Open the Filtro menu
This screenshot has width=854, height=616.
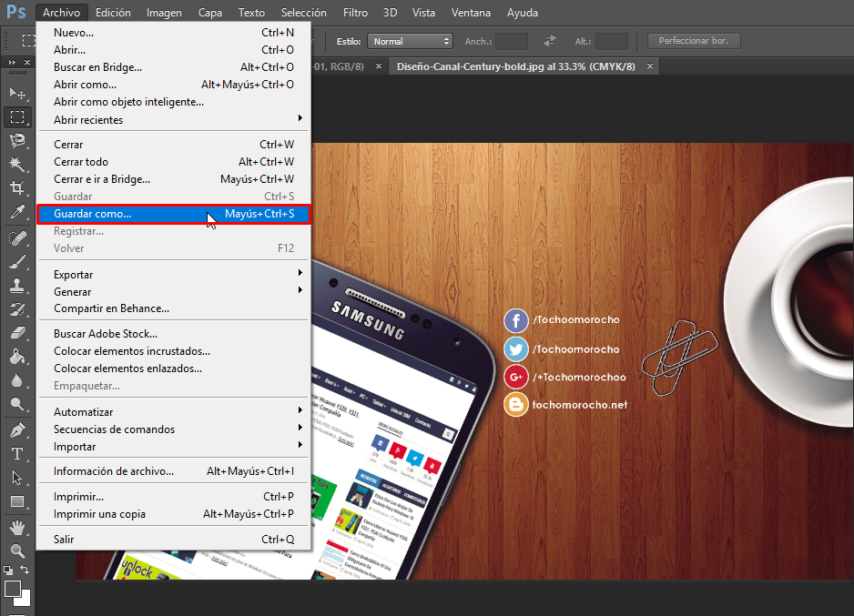(355, 13)
